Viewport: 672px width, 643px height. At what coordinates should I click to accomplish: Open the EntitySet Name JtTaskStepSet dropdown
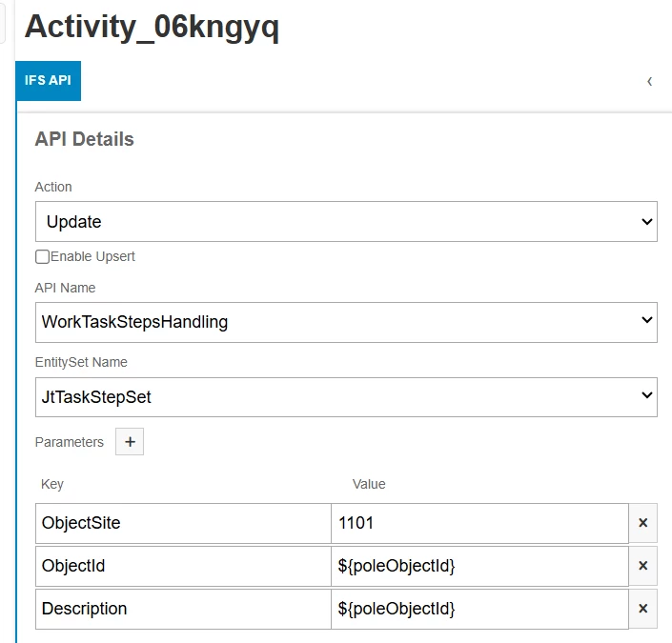346,397
